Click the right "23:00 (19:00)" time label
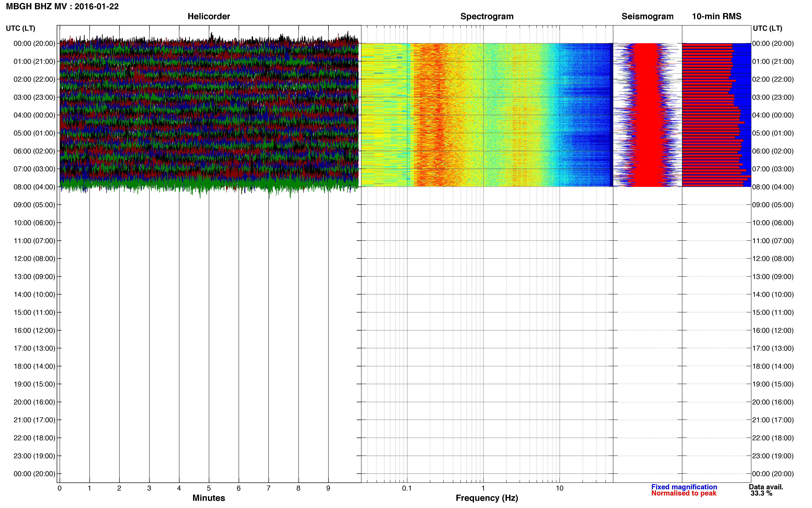 tap(773, 456)
